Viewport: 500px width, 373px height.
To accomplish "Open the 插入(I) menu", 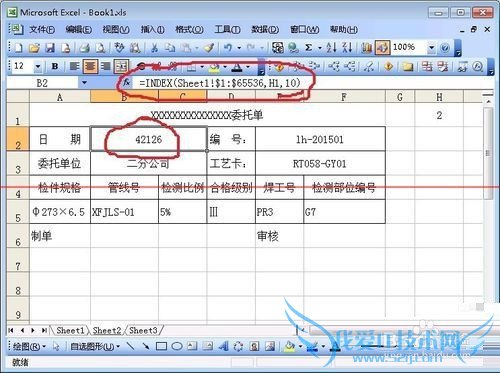I will pyautogui.click(x=153, y=30).
